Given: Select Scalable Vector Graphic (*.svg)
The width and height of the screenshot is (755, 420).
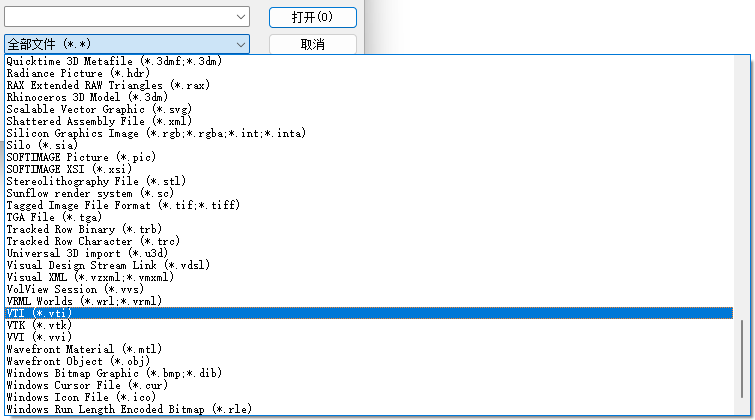Looking at the screenshot, I should [369, 109].
